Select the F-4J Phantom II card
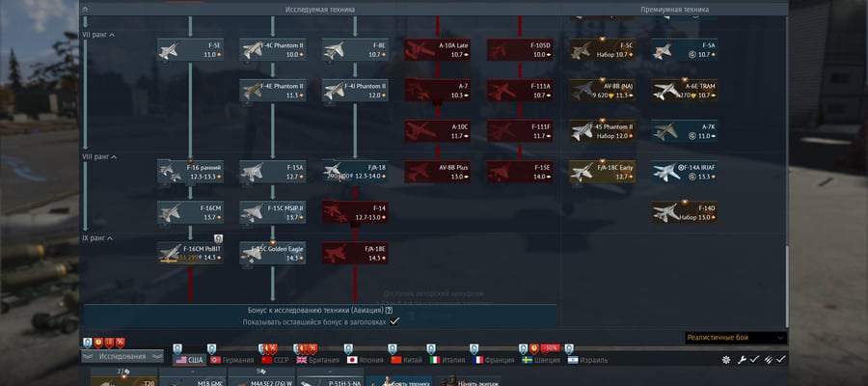The width and height of the screenshot is (868, 386). pyautogui.click(x=355, y=91)
